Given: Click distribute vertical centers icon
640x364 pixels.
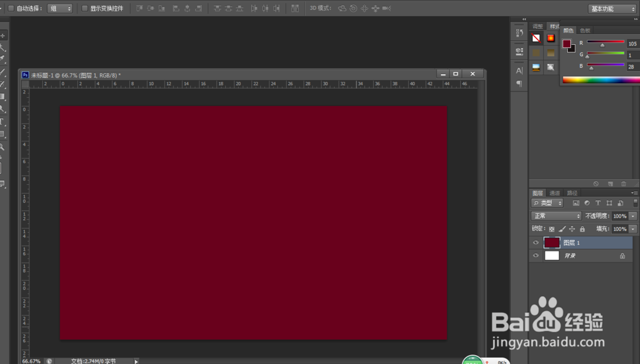Looking at the screenshot, I should pos(228,8).
